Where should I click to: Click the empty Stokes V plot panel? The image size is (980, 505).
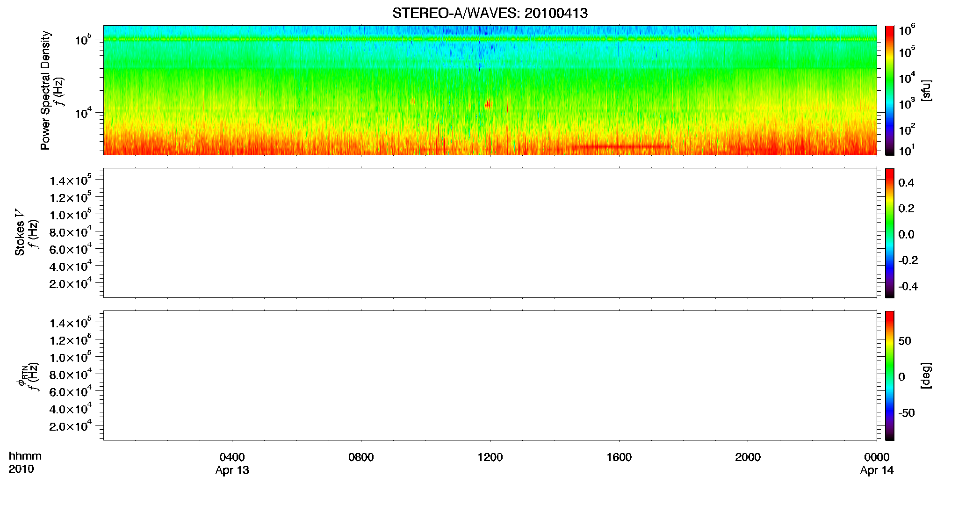490,233
